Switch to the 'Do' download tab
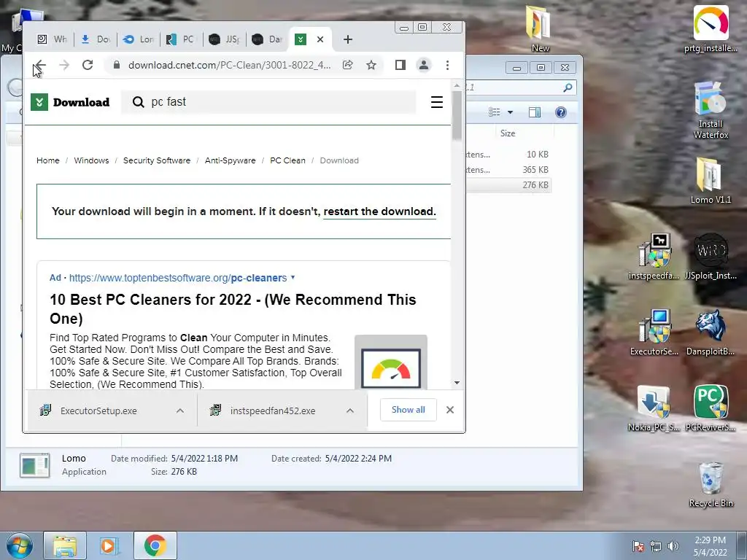This screenshot has width=747, height=560. coord(96,39)
